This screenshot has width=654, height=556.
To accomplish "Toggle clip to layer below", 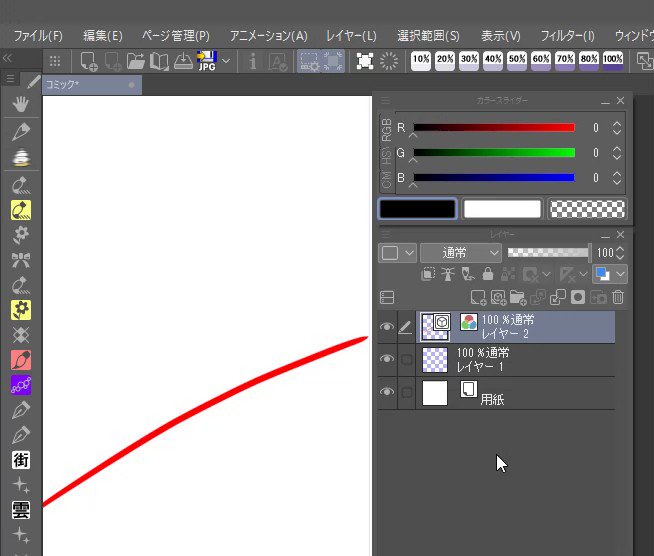I will click(x=428, y=274).
